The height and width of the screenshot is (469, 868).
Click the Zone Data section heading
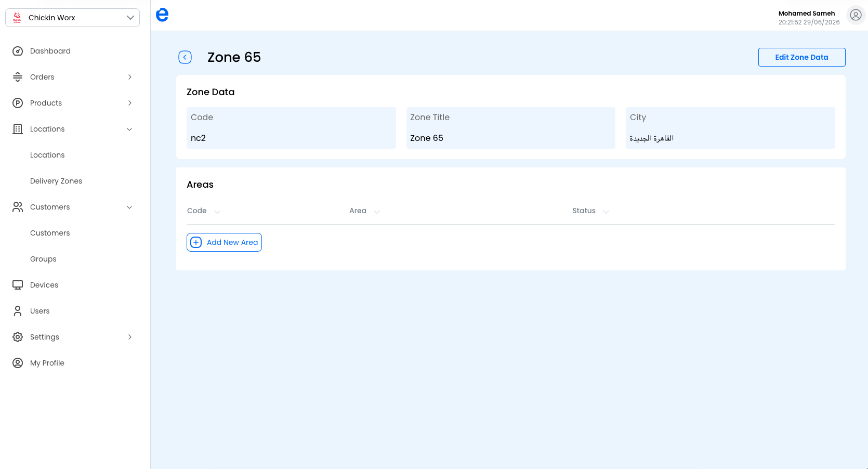(x=211, y=92)
